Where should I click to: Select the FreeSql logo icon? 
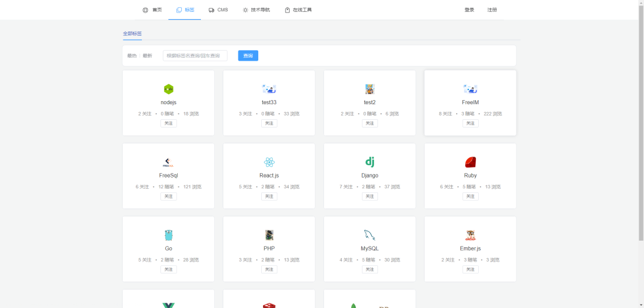click(168, 162)
